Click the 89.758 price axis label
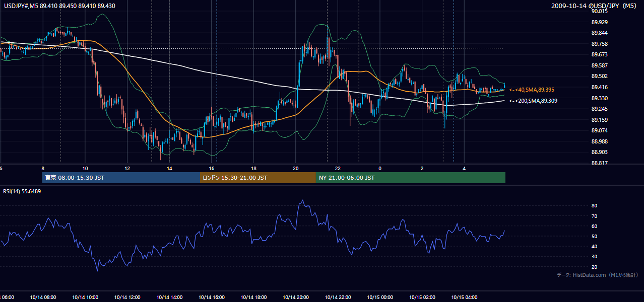Viewport: 644px width, 302px height. (x=599, y=44)
